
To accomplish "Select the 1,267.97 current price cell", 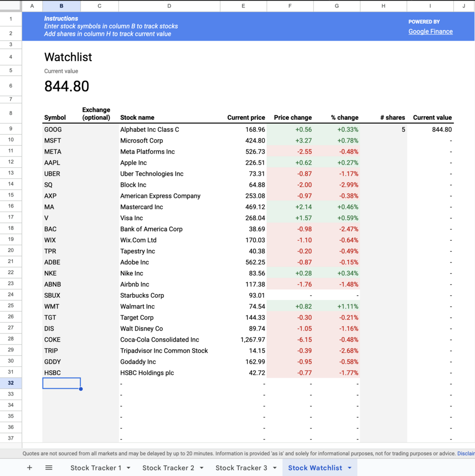I will pyautogui.click(x=243, y=340).
